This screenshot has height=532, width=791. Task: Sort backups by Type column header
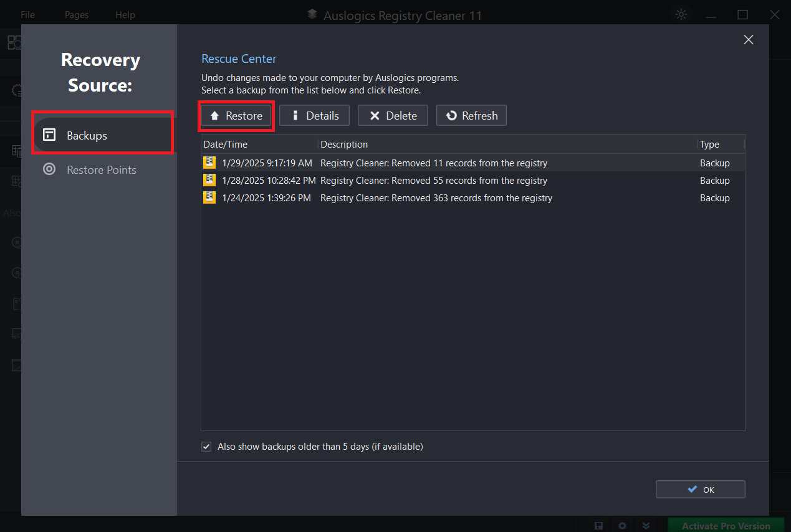tap(721, 144)
